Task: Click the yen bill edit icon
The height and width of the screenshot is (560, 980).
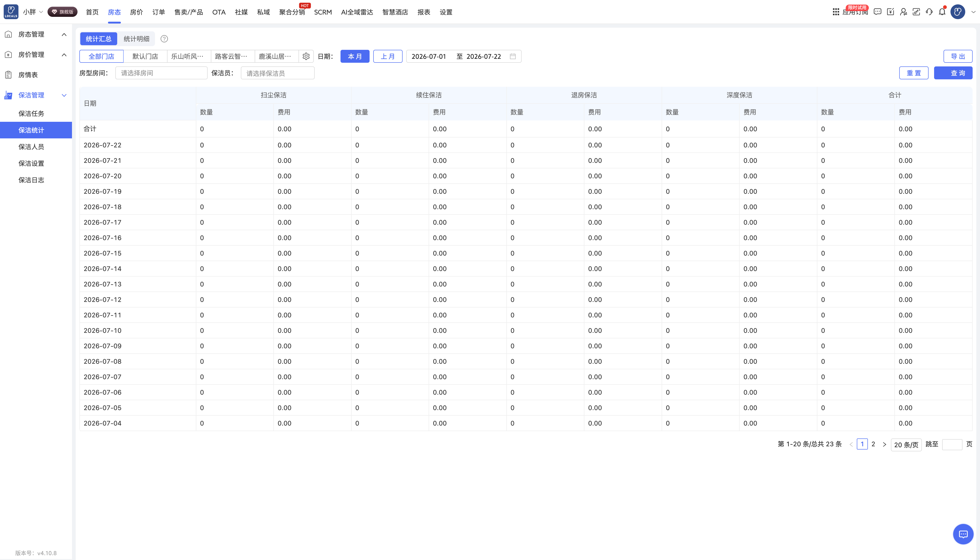Action: pos(890,12)
